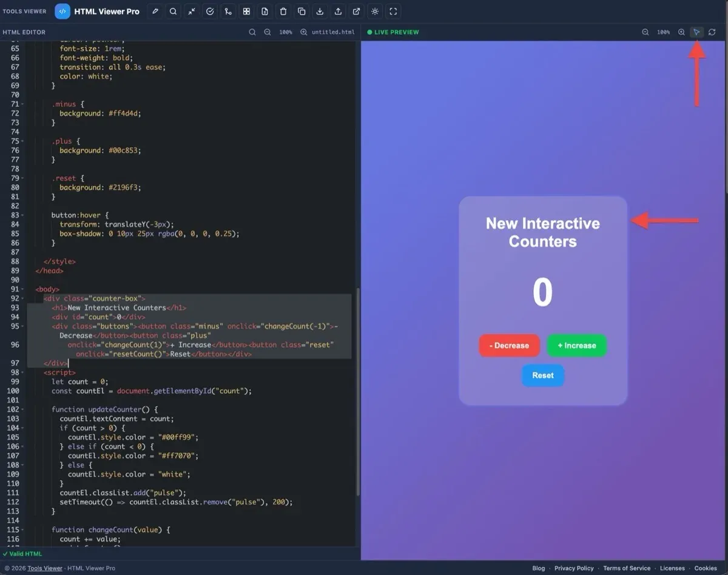Viewport: 728px width, 575px height.
Task: Click the preview 100% zoom value
Action: 664,32
